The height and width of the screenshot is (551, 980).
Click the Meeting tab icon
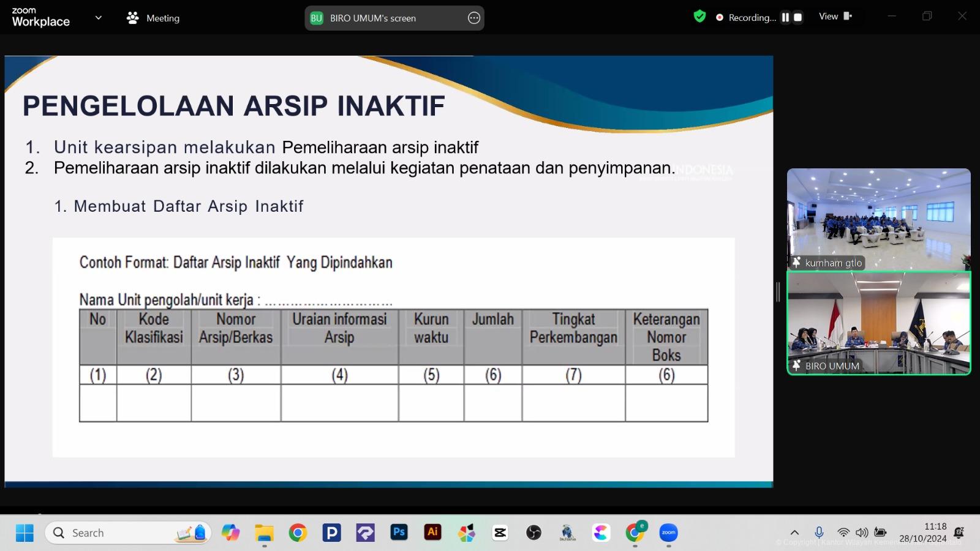pyautogui.click(x=132, y=18)
